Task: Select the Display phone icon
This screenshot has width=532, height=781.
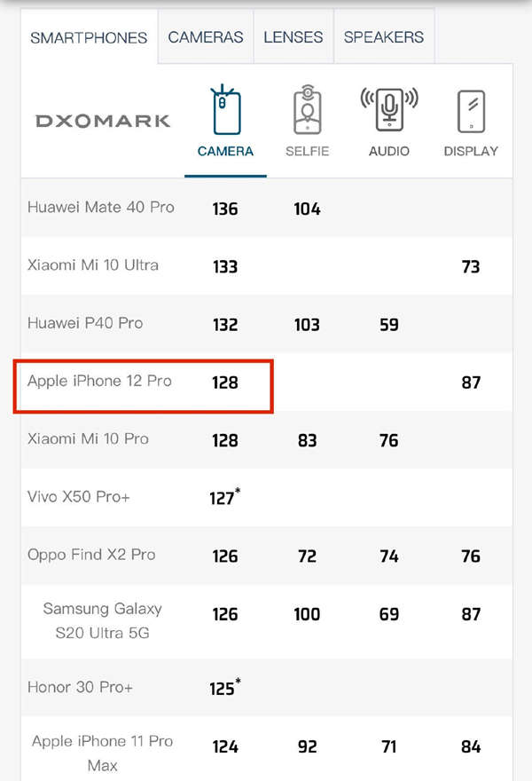Action: (471, 111)
